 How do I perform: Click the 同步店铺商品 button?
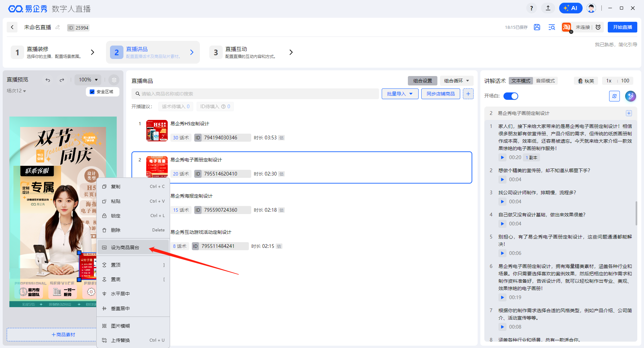[440, 94]
